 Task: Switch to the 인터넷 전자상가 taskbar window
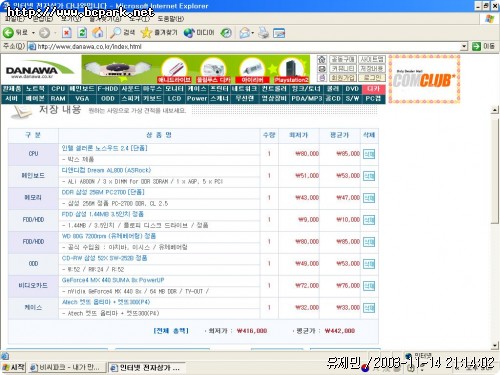[x=147, y=367]
